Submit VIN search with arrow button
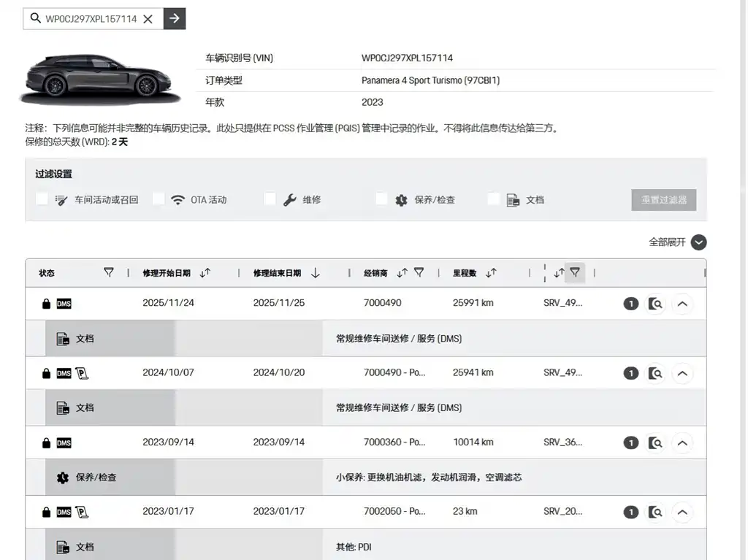This screenshot has height=560, width=748. [x=174, y=18]
